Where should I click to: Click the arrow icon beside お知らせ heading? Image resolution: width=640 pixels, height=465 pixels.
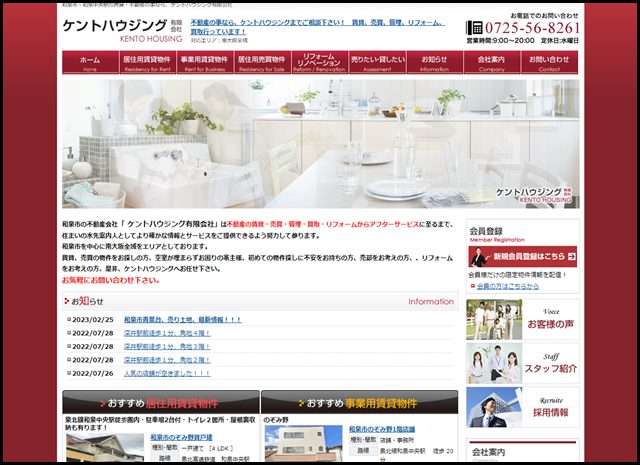[x=67, y=301]
